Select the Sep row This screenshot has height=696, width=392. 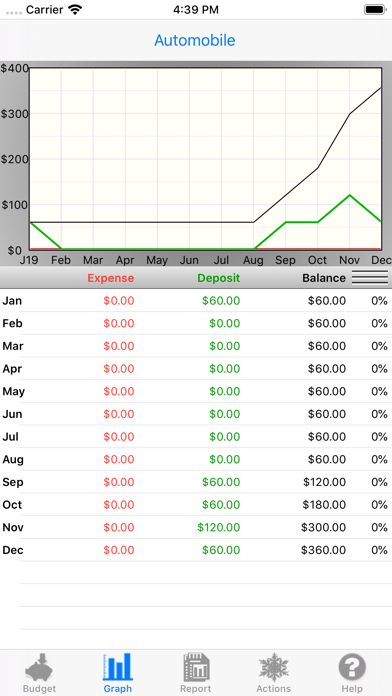(196, 482)
